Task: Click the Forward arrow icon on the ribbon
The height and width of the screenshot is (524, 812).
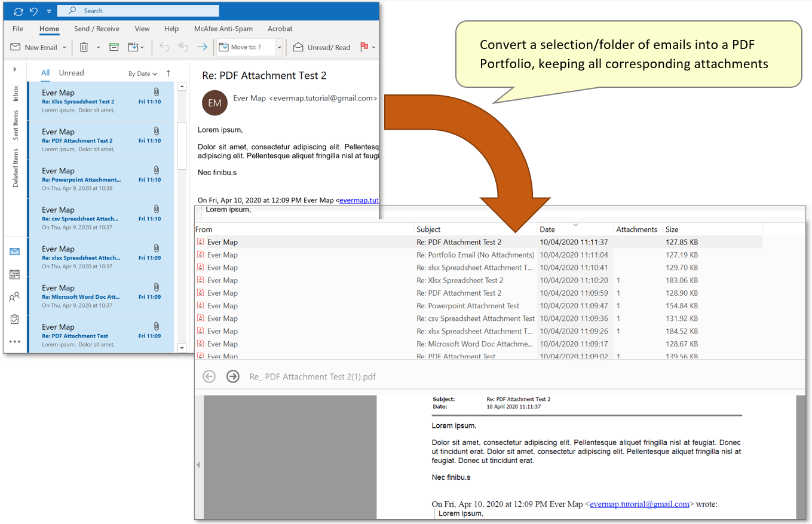Action: pyautogui.click(x=202, y=47)
